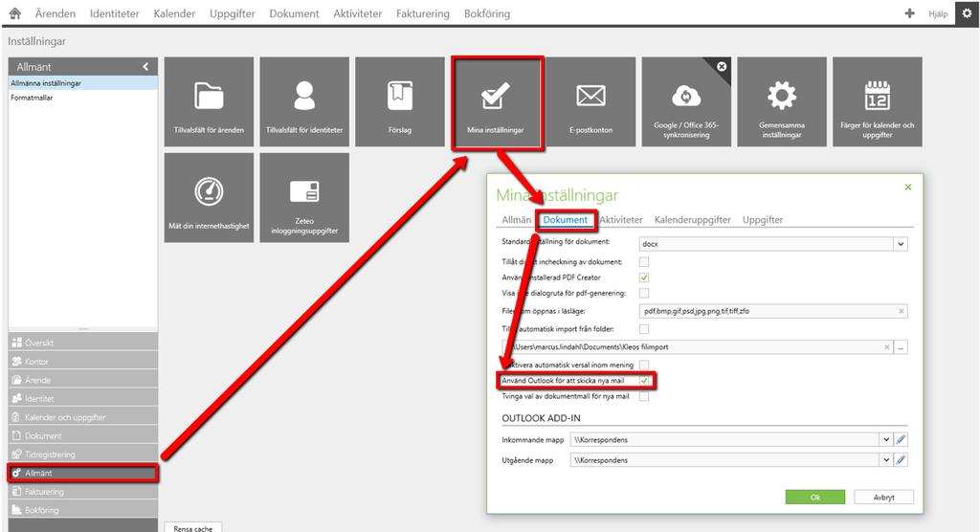Open Mät din internethastighet tile

[x=209, y=197]
